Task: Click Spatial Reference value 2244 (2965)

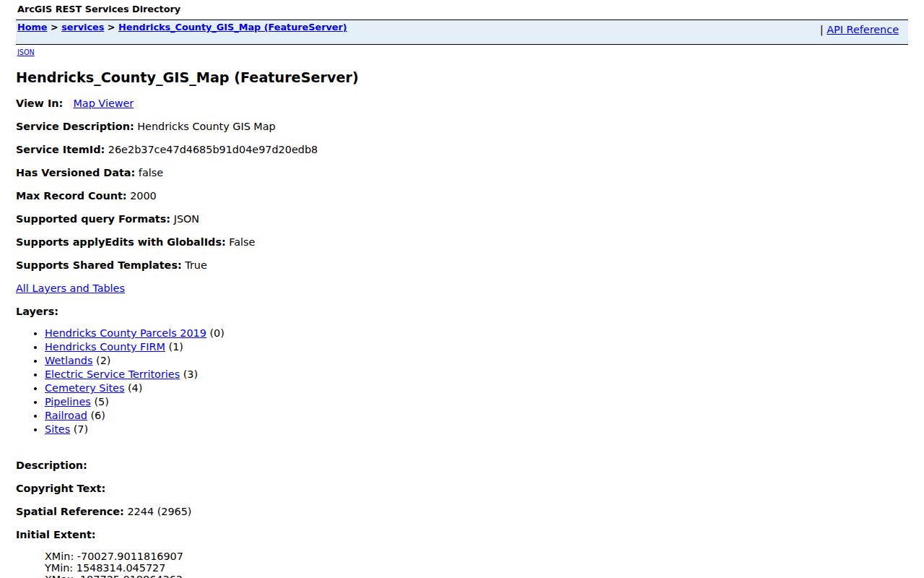Action: coord(160,512)
